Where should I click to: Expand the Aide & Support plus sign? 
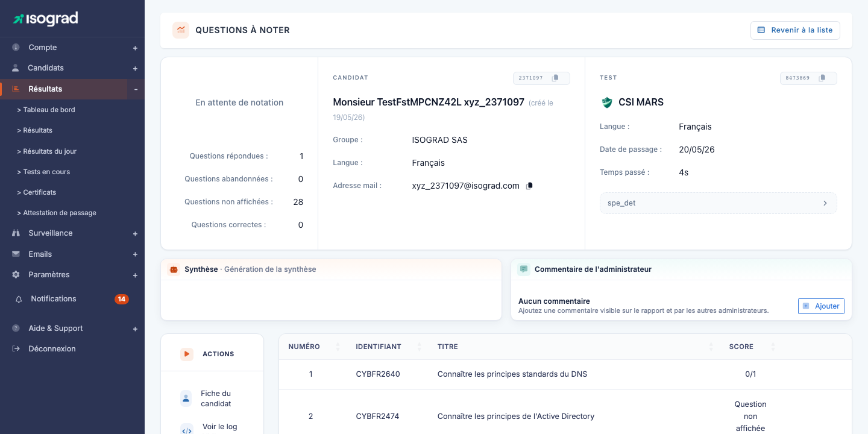[x=135, y=329]
